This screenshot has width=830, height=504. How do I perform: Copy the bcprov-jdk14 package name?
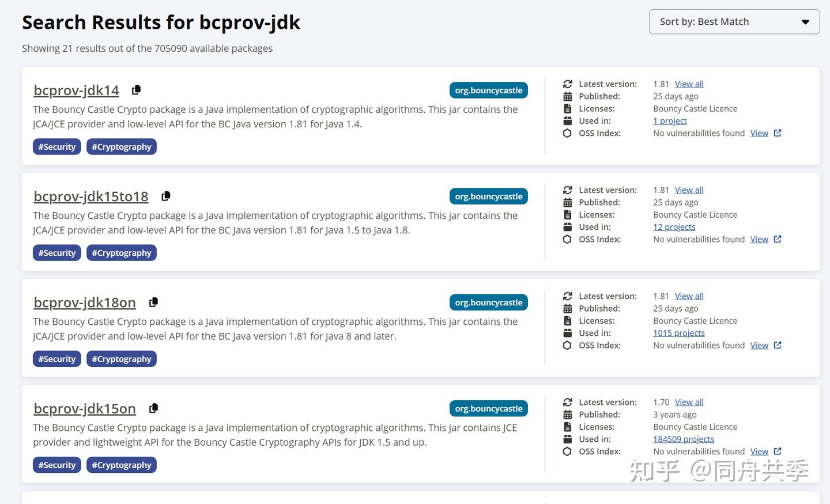[136, 90]
